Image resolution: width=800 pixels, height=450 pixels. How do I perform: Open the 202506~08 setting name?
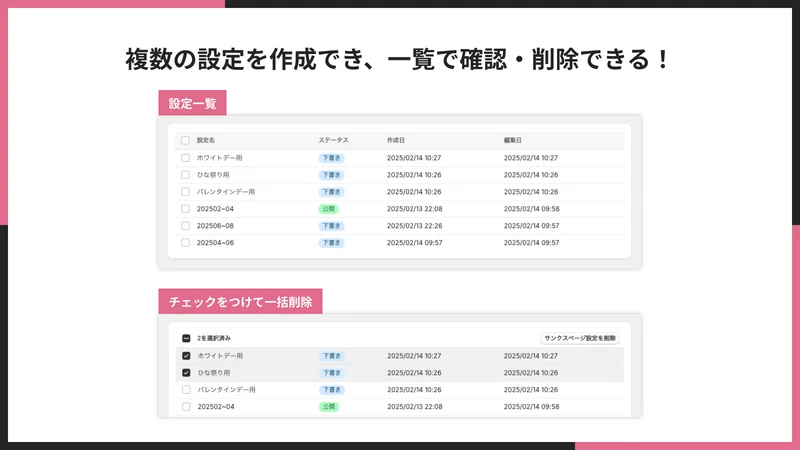point(215,226)
